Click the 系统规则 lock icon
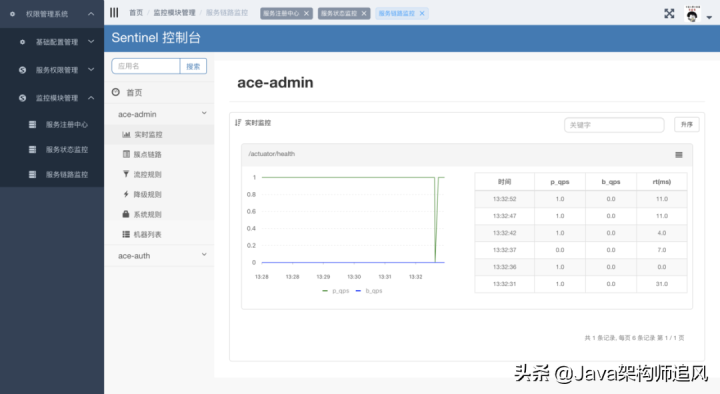Viewport: 720px width, 394px height. tap(126, 214)
